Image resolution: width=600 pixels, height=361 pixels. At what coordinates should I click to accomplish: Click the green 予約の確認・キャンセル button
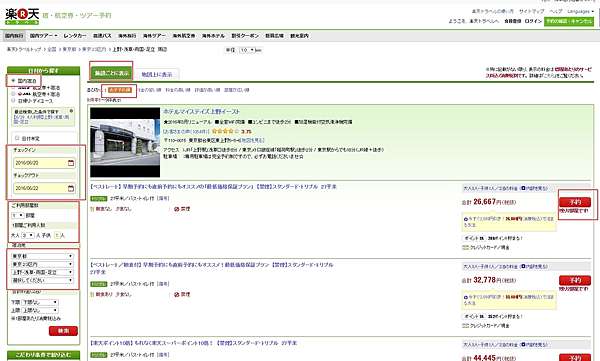[569, 21]
